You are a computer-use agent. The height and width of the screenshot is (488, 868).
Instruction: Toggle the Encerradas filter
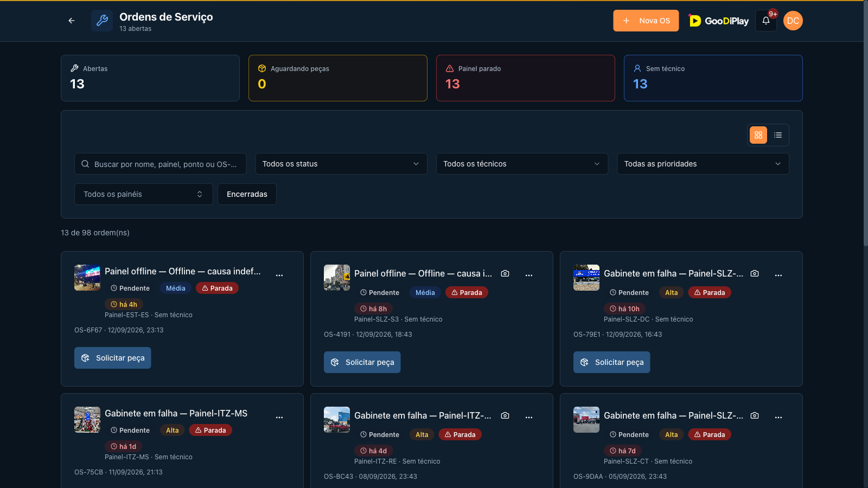coord(247,194)
